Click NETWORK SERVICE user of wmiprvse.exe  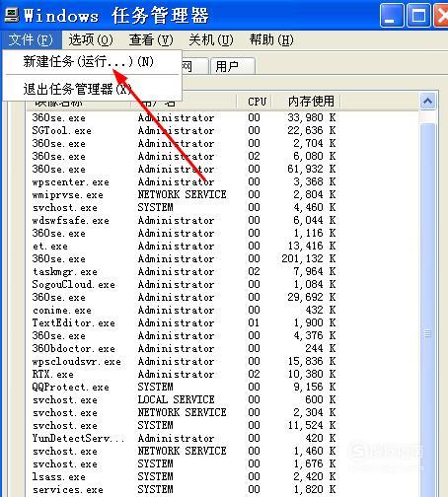pos(182,194)
